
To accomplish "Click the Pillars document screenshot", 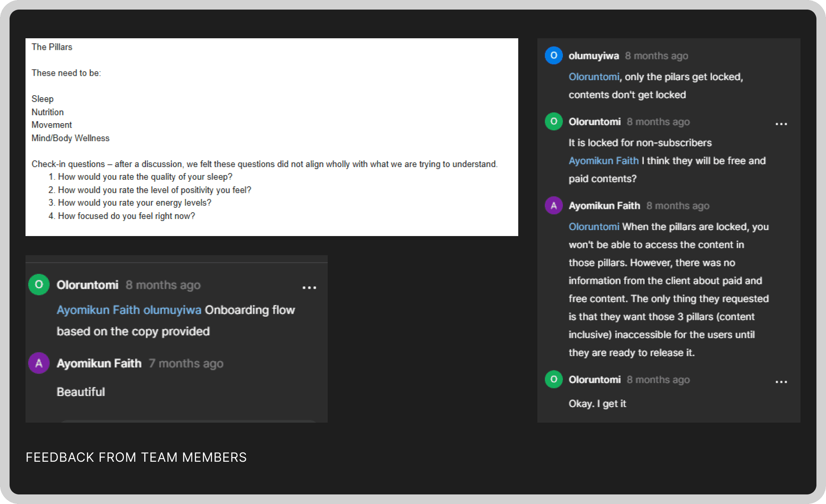I will 271,137.
